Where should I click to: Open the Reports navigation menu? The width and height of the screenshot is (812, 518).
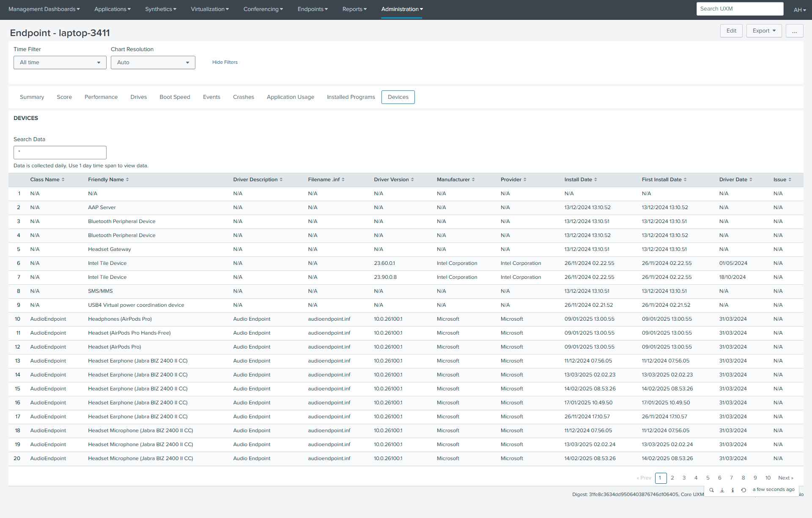(x=354, y=9)
